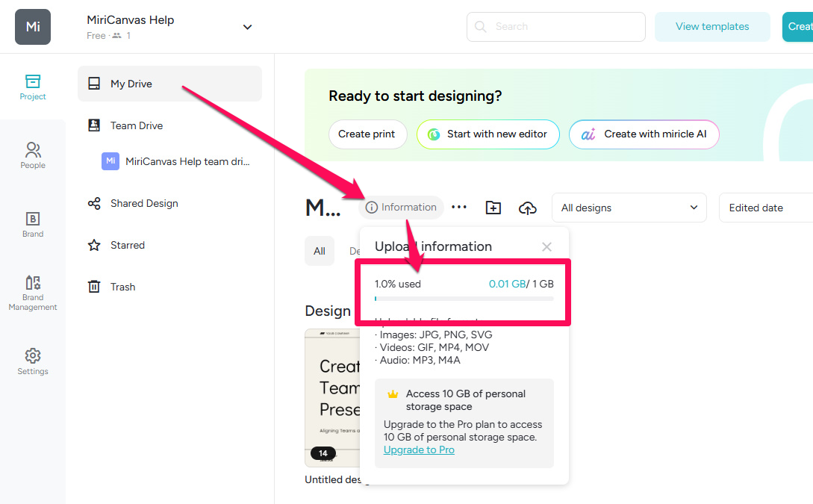Screen dimensions: 813x504
Task: Click the Information button
Action: tap(401, 208)
